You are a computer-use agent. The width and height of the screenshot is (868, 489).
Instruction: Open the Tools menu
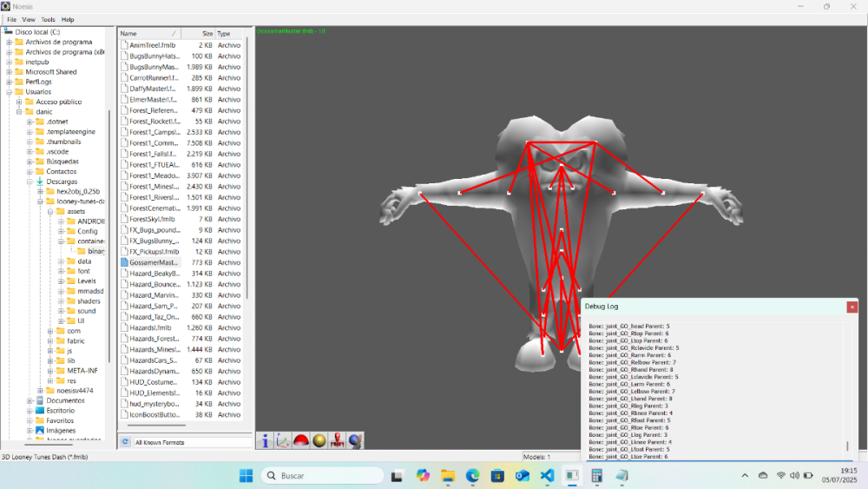pyautogui.click(x=48, y=19)
